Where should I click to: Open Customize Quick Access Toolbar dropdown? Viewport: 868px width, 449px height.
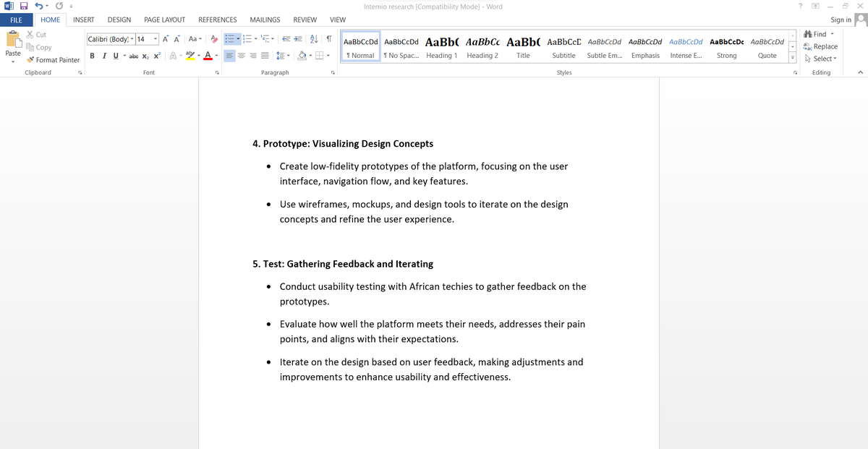point(70,7)
